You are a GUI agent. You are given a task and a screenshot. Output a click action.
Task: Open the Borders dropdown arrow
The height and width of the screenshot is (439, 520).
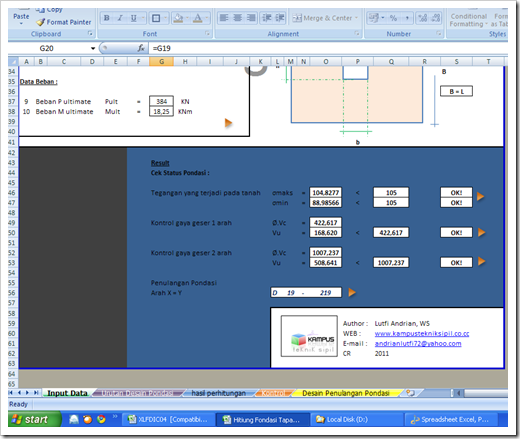tap(165, 18)
